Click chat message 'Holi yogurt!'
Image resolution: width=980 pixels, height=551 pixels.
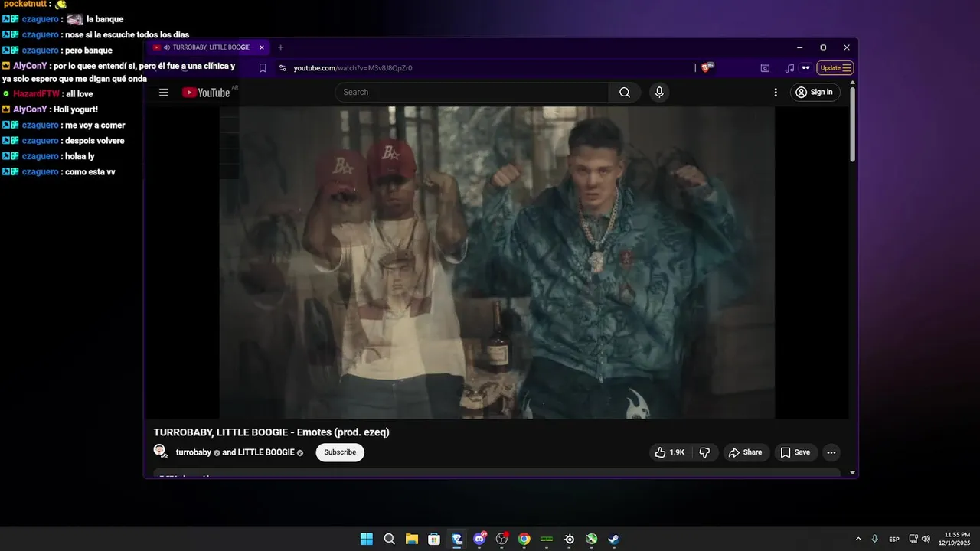(76, 109)
